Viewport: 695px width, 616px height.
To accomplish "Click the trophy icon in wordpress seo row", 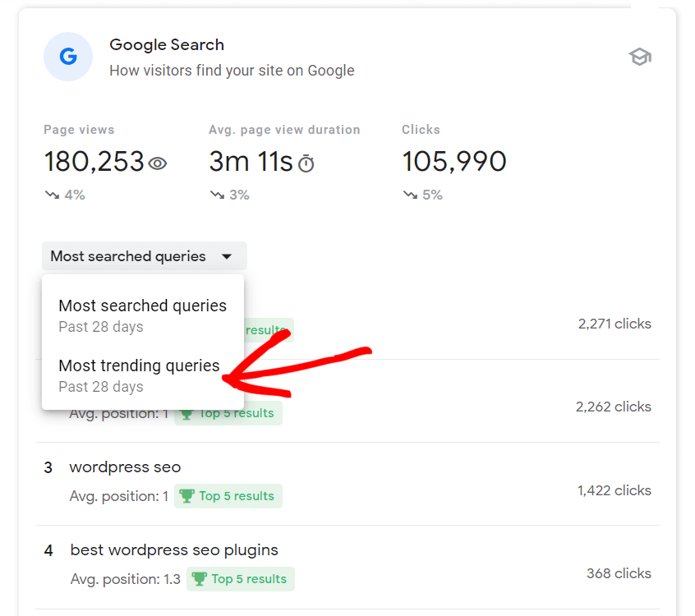I will [186, 496].
